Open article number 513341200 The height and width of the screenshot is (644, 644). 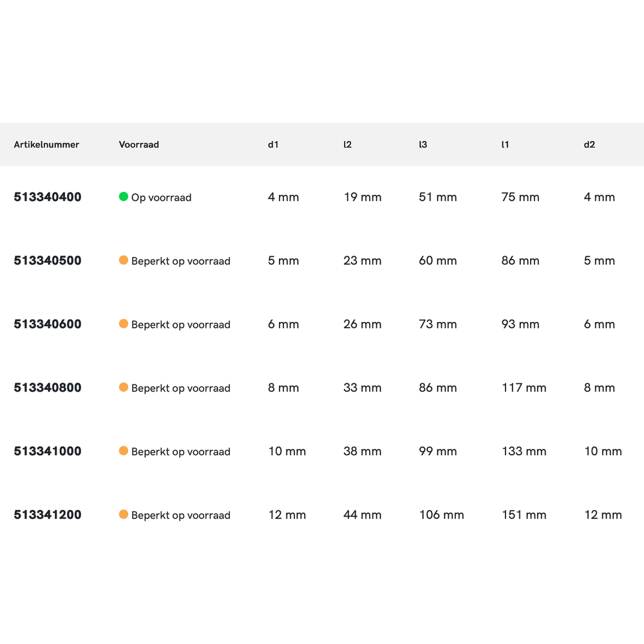48,515
